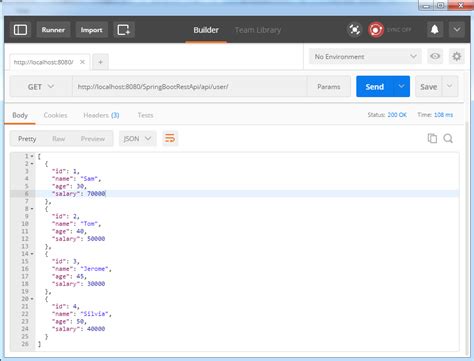Click the salary 40000 value

point(96,329)
